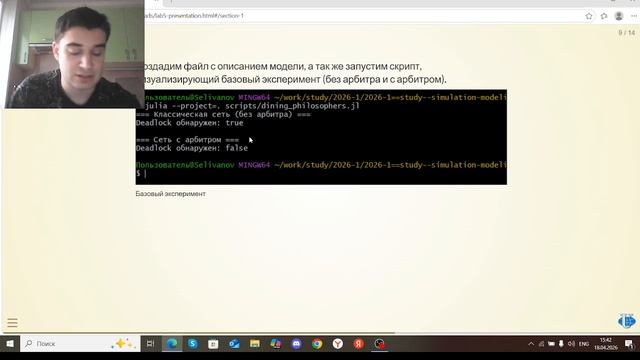Click text 'Deadlock обнаружен: true'

pyautogui.click(x=190, y=123)
